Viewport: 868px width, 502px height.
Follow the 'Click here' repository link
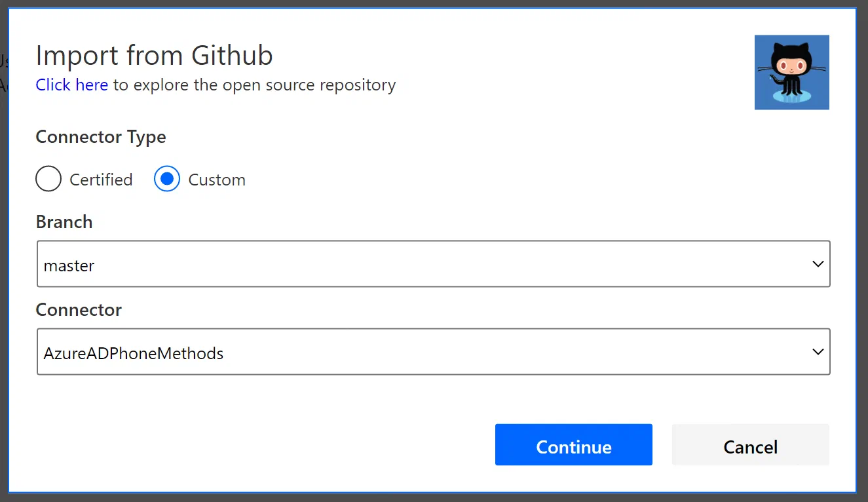click(72, 85)
